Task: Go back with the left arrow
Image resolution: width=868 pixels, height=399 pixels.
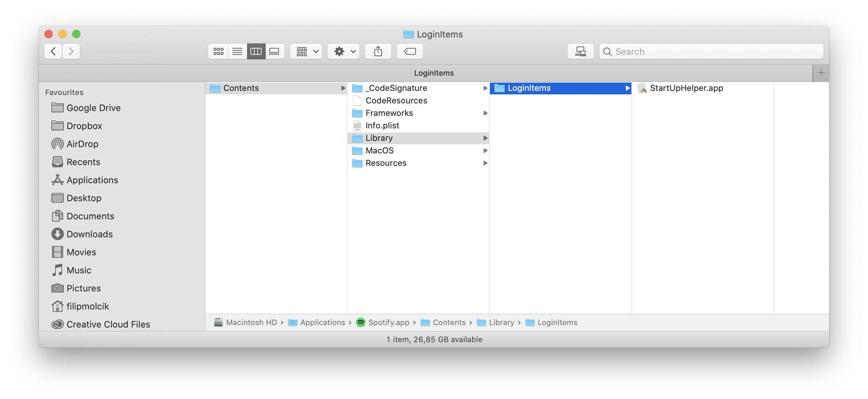Action: pos(53,51)
